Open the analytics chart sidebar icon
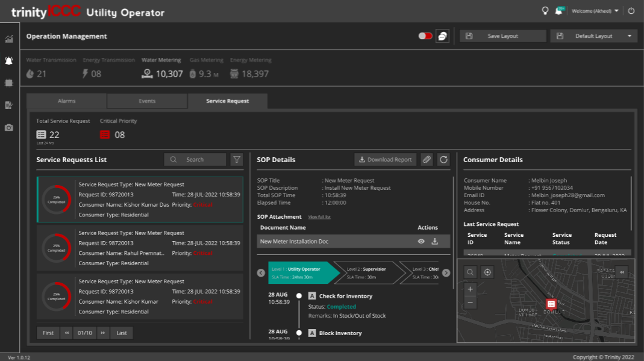This screenshot has width=644, height=361. [x=8, y=39]
